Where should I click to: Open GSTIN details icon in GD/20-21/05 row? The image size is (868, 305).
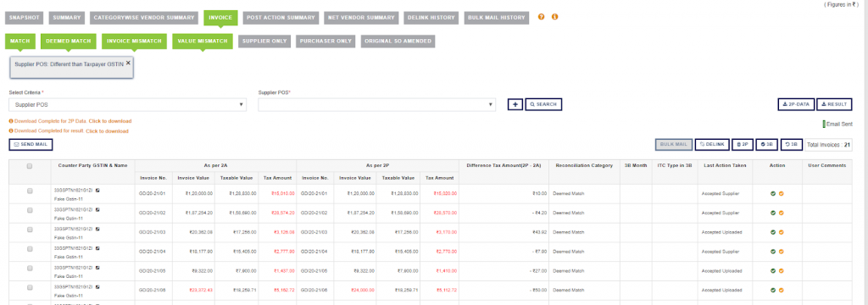(97, 268)
